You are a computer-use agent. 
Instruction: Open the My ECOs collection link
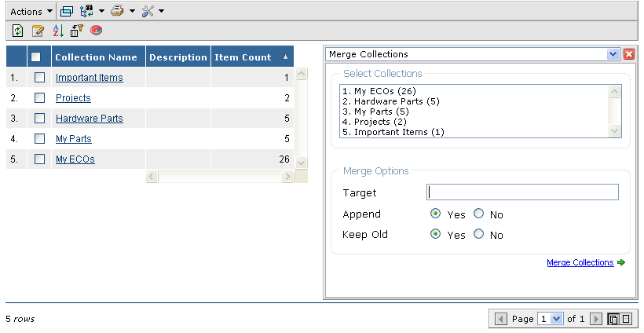[x=75, y=159]
